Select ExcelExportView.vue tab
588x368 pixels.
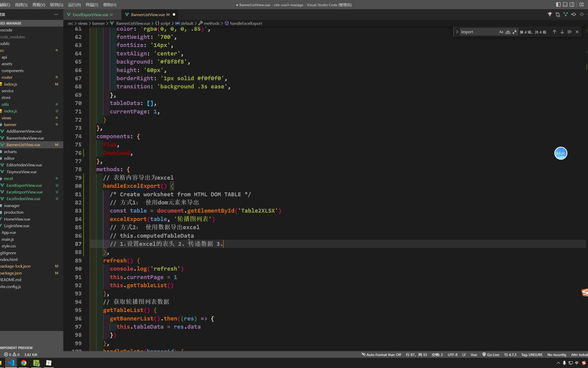tap(90, 14)
